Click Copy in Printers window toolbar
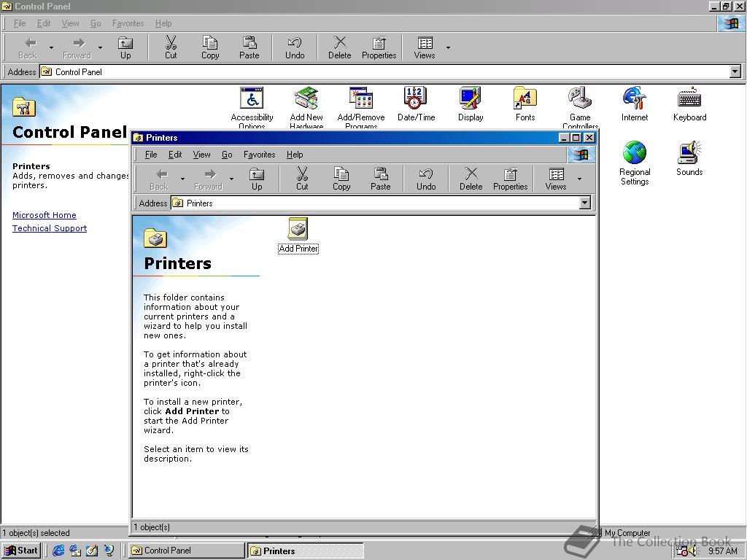The image size is (747, 560). (x=341, y=179)
